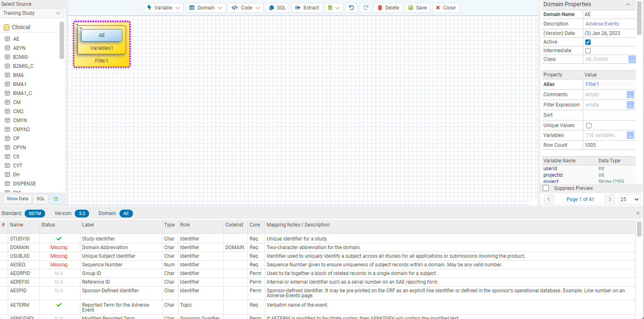Click the Undo icon

click(351, 8)
